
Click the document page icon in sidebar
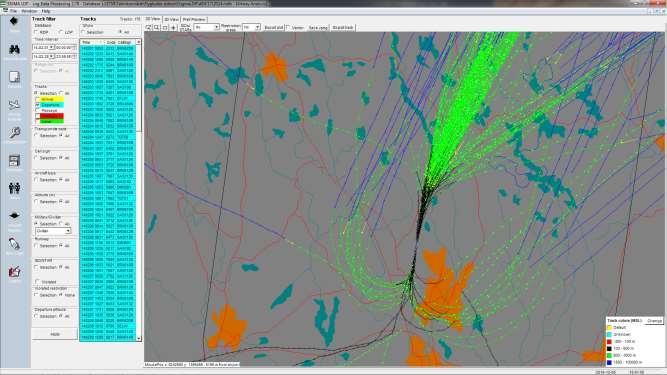14,77
